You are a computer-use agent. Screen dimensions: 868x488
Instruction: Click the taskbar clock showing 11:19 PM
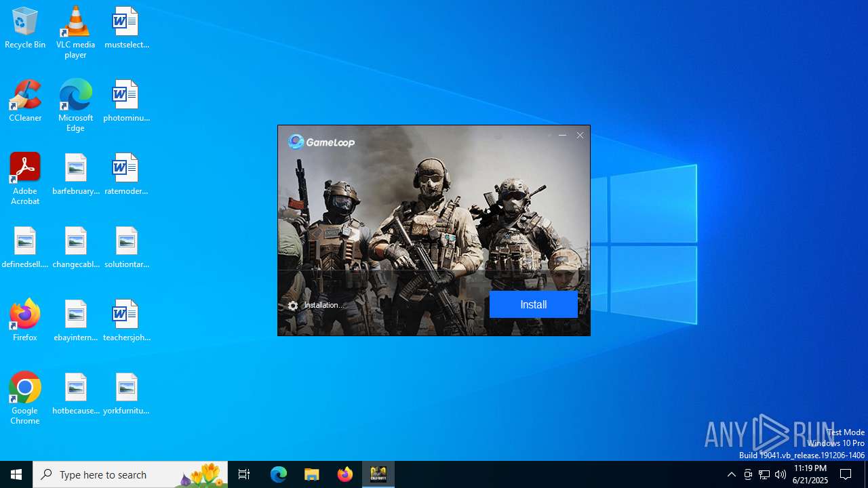point(810,474)
